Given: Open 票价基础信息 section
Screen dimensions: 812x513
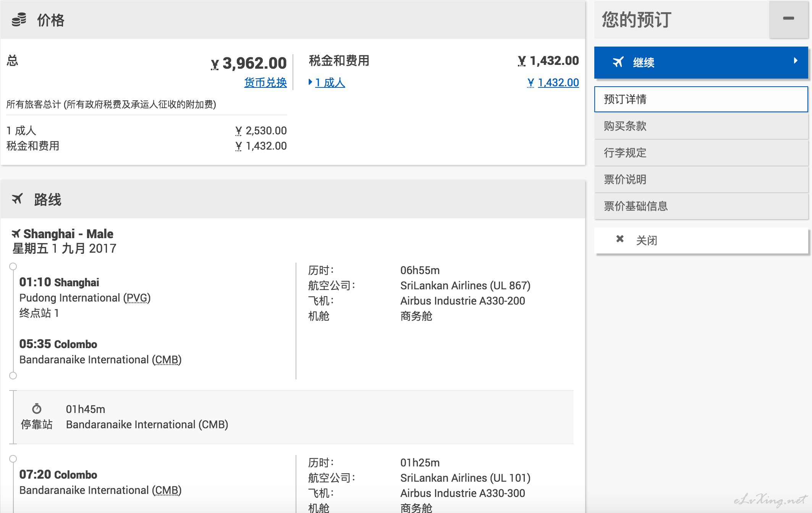Looking at the screenshot, I should 701,206.
